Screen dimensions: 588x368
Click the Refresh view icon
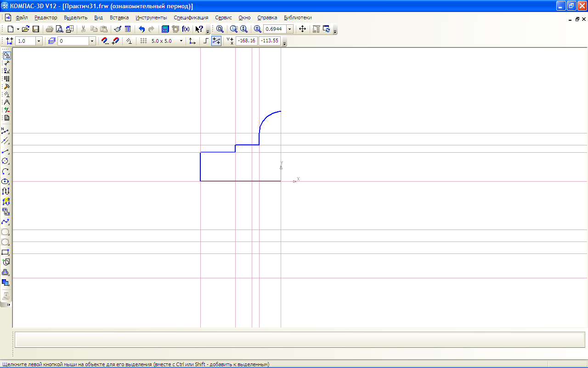click(327, 29)
